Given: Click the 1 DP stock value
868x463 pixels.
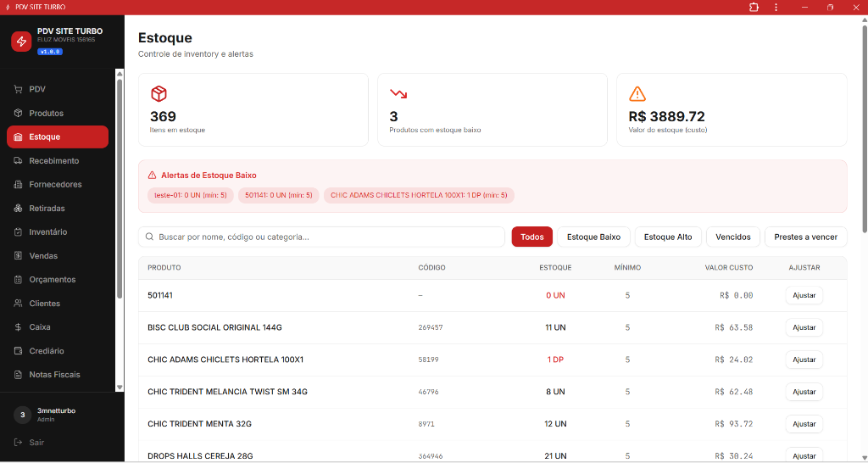Looking at the screenshot, I should tap(555, 360).
